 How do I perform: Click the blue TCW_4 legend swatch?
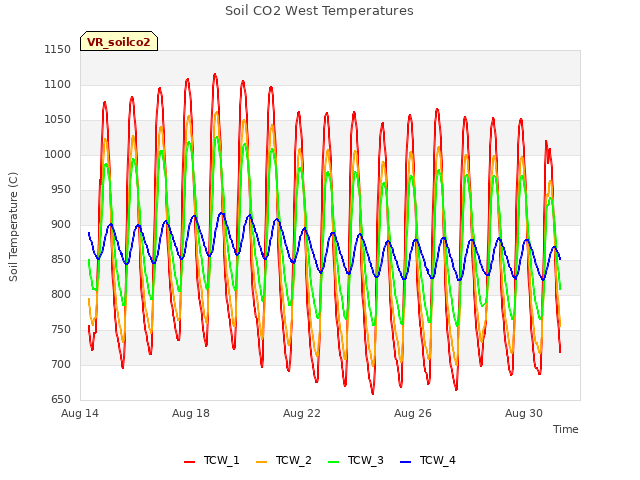point(406,461)
